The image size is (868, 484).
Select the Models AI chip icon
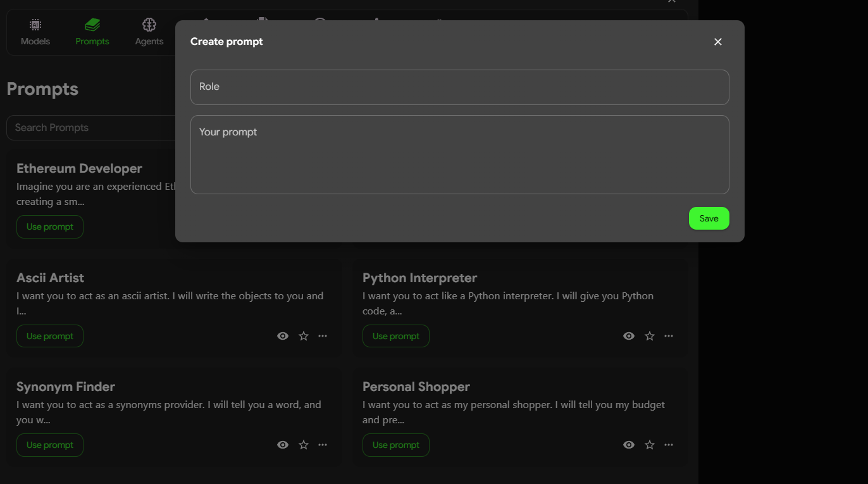click(35, 25)
